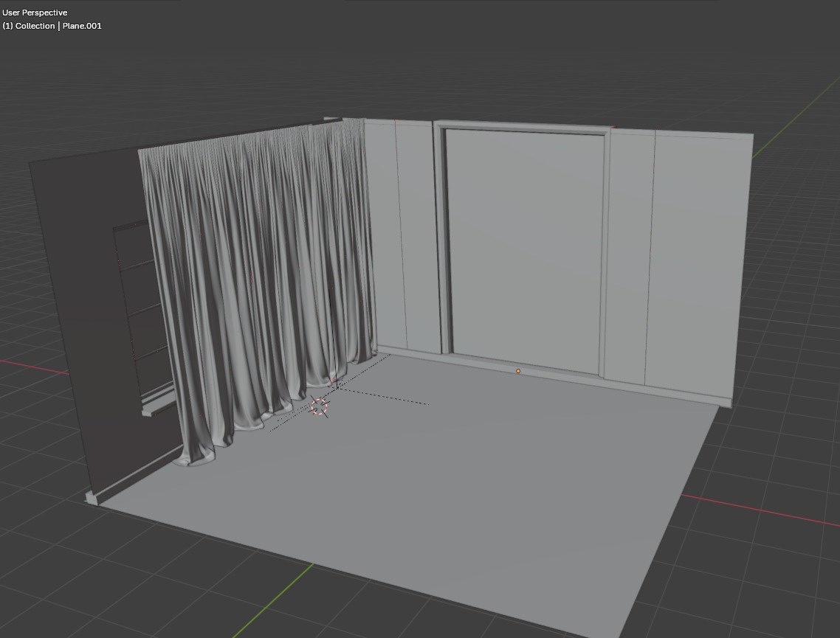Click the 'User Perspective' overlay text
The width and height of the screenshot is (840, 638).
click(x=35, y=13)
